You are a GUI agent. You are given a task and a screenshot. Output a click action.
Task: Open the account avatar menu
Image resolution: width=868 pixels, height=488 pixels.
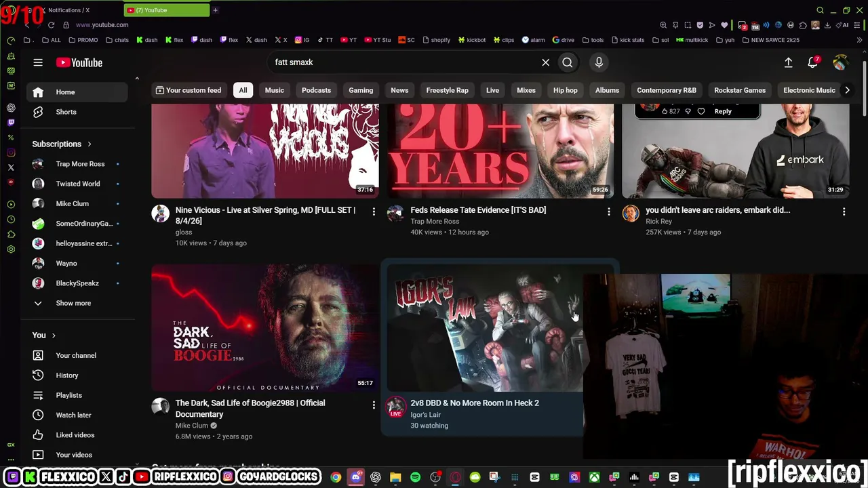[840, 62]
